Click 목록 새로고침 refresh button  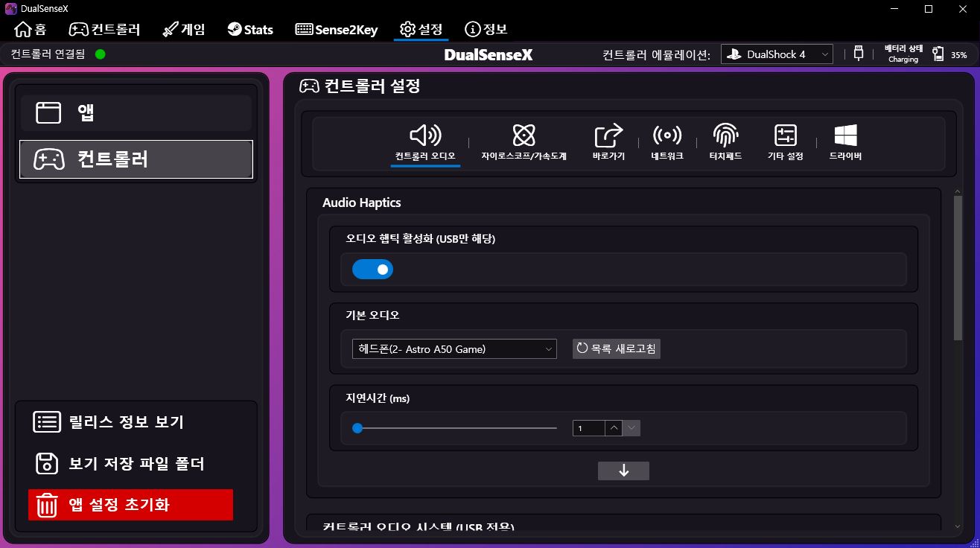616,348
